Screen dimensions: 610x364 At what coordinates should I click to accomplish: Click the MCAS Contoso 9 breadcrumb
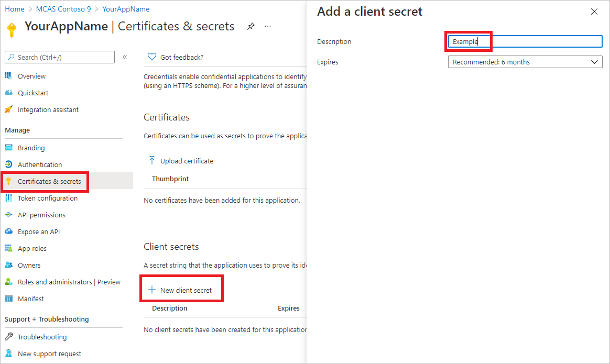(63, 9)
